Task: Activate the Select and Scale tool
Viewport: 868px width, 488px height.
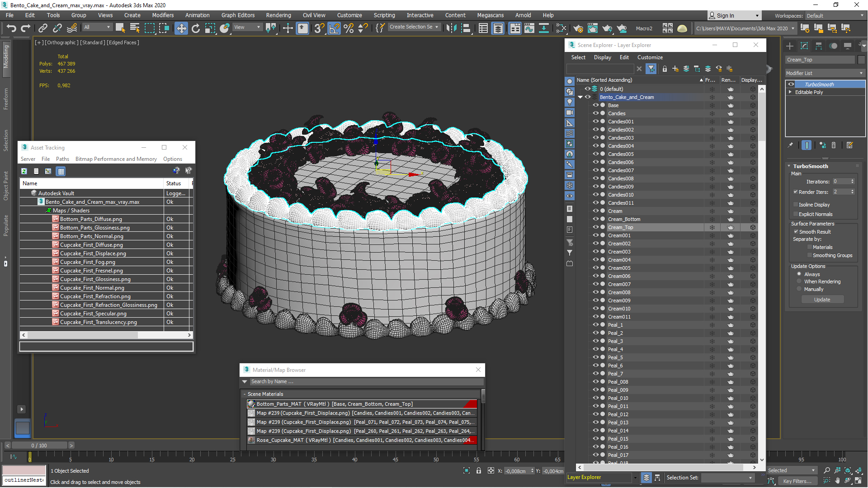Action: [x=210, y=28]
